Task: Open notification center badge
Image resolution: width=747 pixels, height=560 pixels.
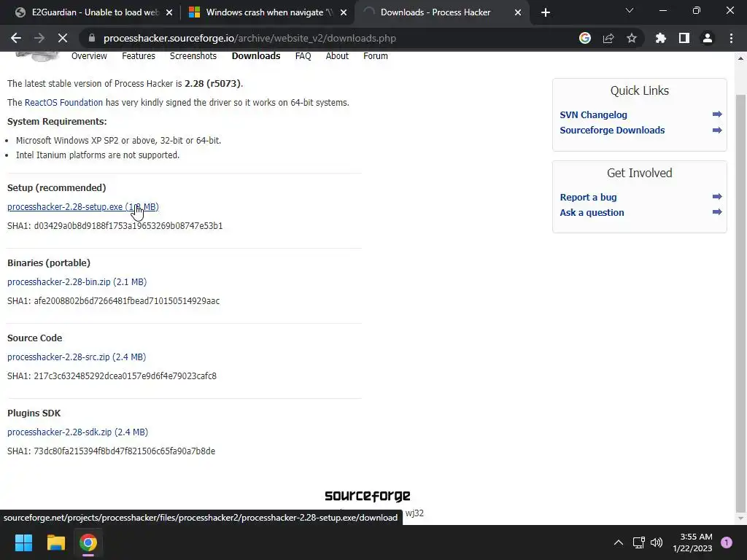Action: coord(727,542)
